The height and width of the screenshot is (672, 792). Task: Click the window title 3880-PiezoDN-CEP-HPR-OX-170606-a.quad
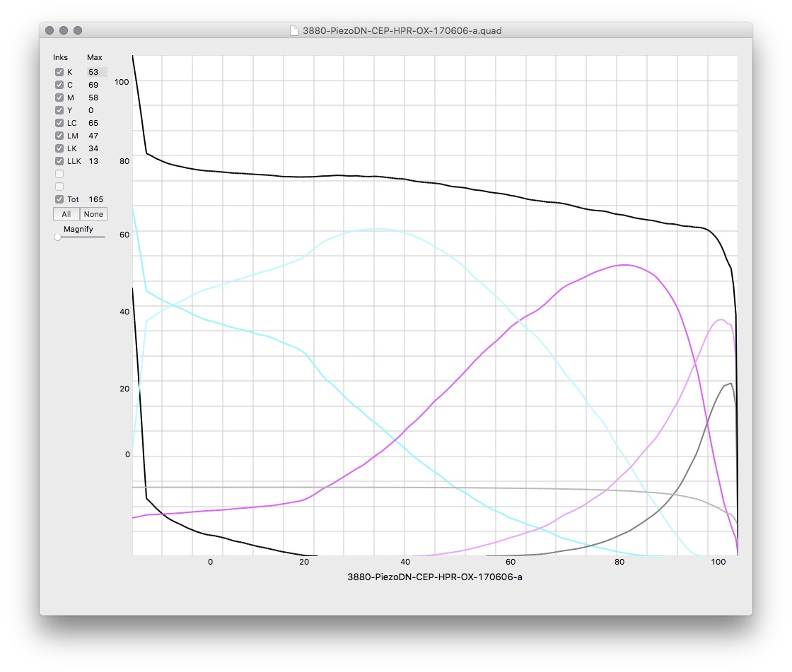[402, 30]
